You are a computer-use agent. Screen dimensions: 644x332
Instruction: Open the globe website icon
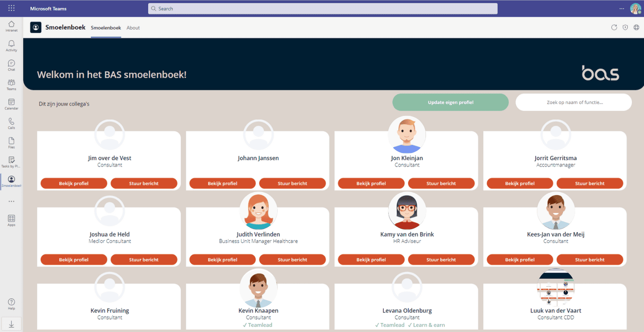636,28
